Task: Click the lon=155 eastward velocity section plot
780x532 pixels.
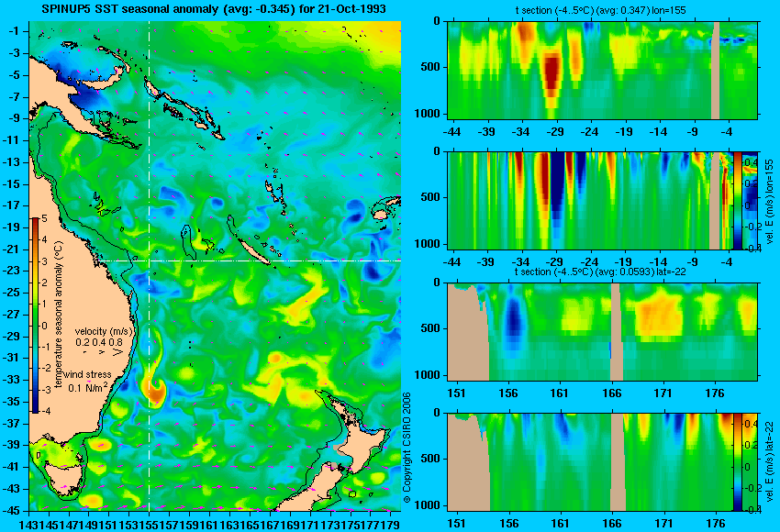Action: 590,200
